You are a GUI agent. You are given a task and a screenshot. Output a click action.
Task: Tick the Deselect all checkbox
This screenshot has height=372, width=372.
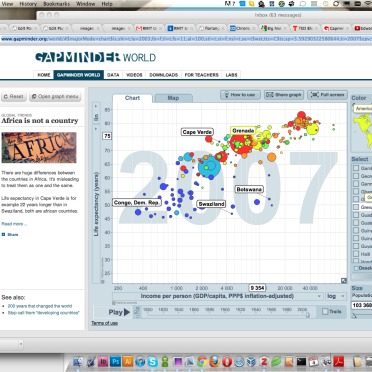(356, 268)
